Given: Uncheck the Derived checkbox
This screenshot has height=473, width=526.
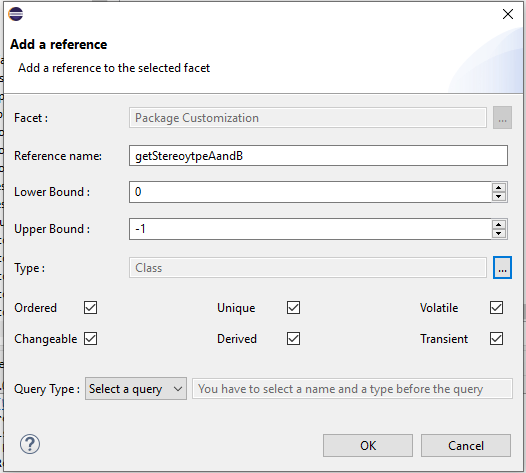Looking at the screenshot, I should tap(294, 338).
